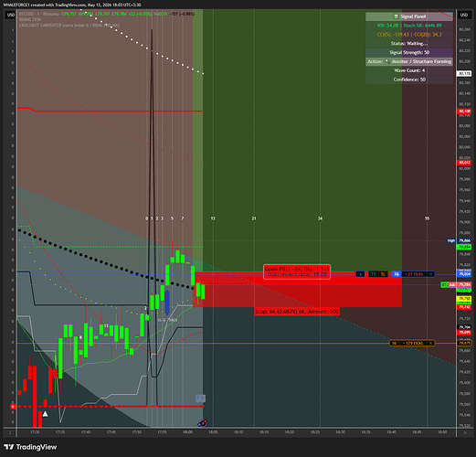The width and height of the screenshot is (476, 457).
Task: Click the 36 @ 79804 trade label
Action: click(167, 320)
